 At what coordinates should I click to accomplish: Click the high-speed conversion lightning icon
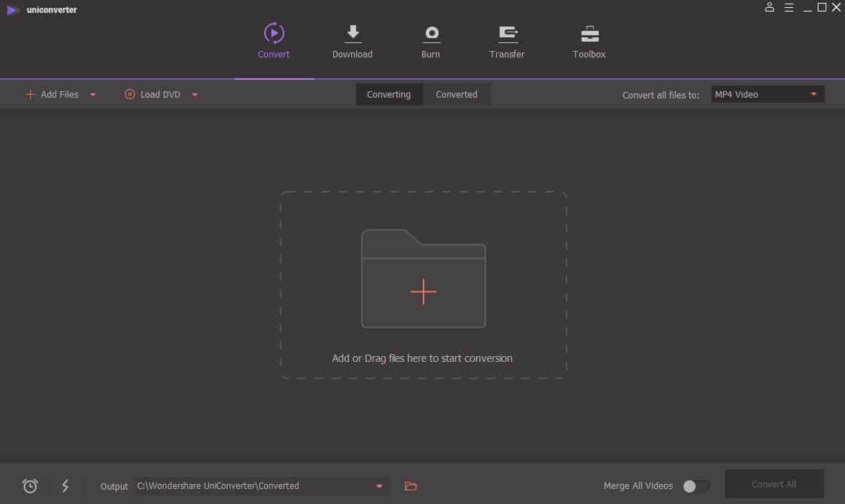point(65,486)
